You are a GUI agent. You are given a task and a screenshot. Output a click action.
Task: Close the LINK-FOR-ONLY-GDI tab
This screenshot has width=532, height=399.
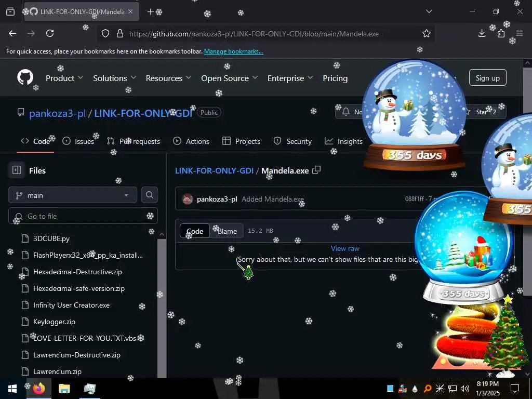pos(130,12)
